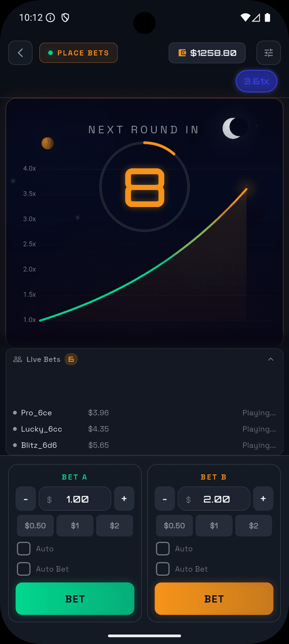Choose $0.50 preset for Bet A
The image size is (289, 644).
point(35,526)
